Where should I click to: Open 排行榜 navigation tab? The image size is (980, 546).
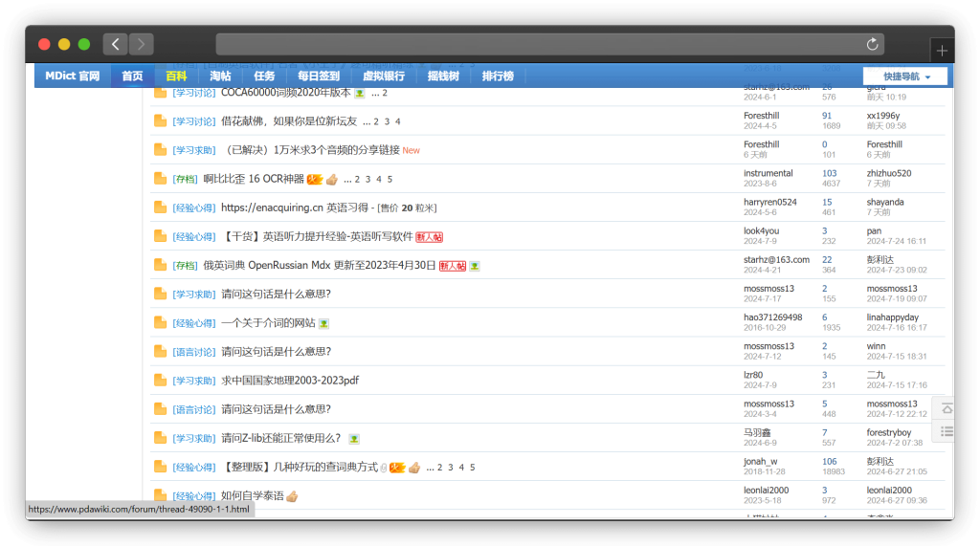tap(498, 76)
